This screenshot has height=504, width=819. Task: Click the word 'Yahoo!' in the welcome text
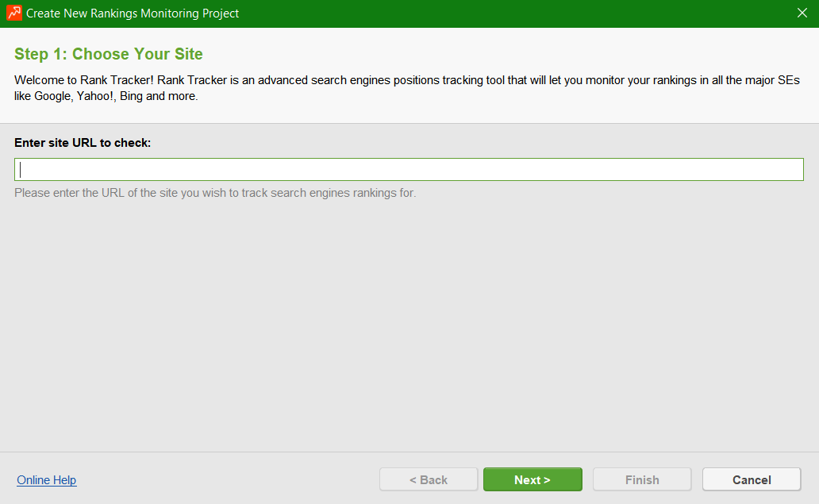pyautogui.click(x=96, y=96)
